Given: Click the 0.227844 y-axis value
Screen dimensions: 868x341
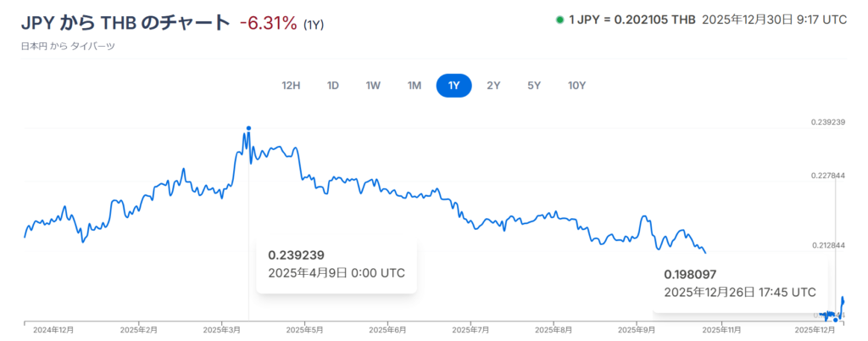Looking at the screenshot, I should click(x=827, y=176).
